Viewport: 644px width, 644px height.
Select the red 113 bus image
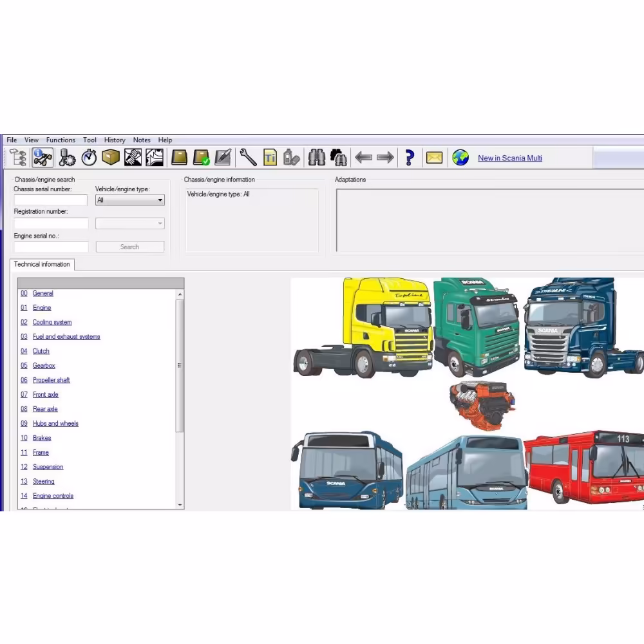(x=585, y=467)
